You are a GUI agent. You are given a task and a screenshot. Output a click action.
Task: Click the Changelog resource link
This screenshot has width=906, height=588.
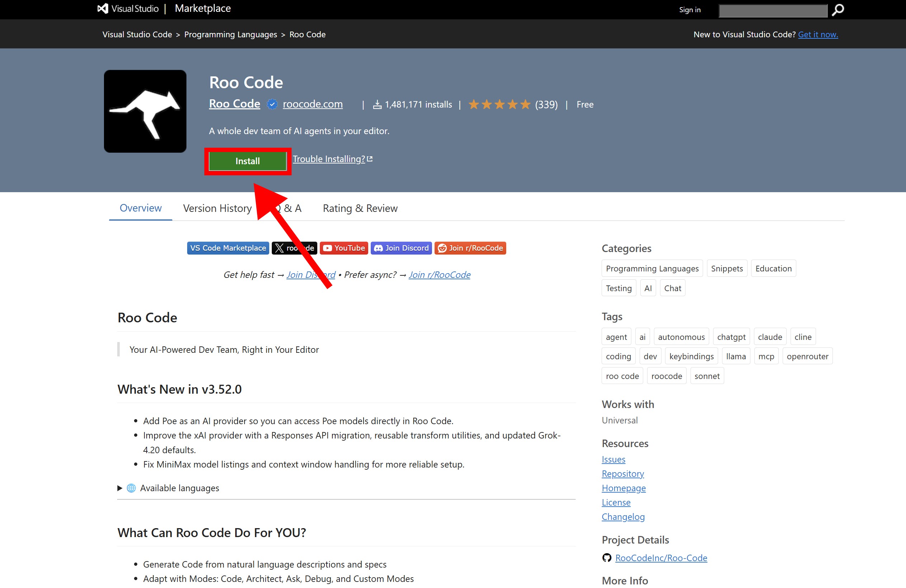623,517
